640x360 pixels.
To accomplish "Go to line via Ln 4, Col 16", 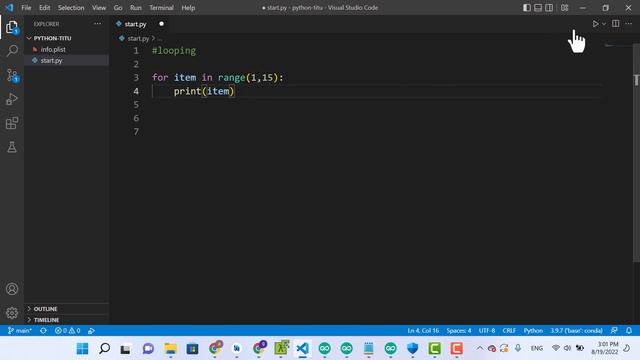I will pyautogui.click(x=423, y=331).
